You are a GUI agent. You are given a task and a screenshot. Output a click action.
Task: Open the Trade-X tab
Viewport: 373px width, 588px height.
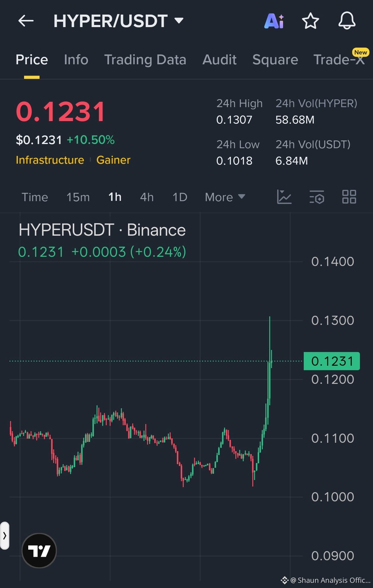339,60
